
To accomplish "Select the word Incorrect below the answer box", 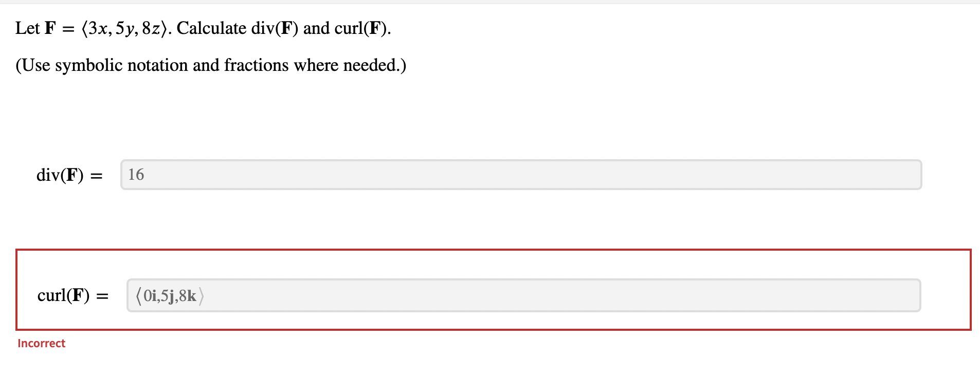I will click(x=41, y=343).
